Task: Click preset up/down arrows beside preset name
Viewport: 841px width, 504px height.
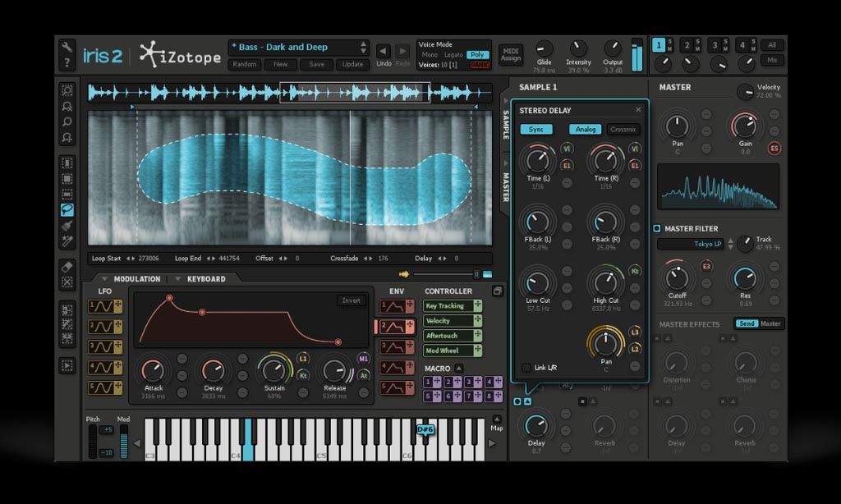Action: click(x=364, y=47)
